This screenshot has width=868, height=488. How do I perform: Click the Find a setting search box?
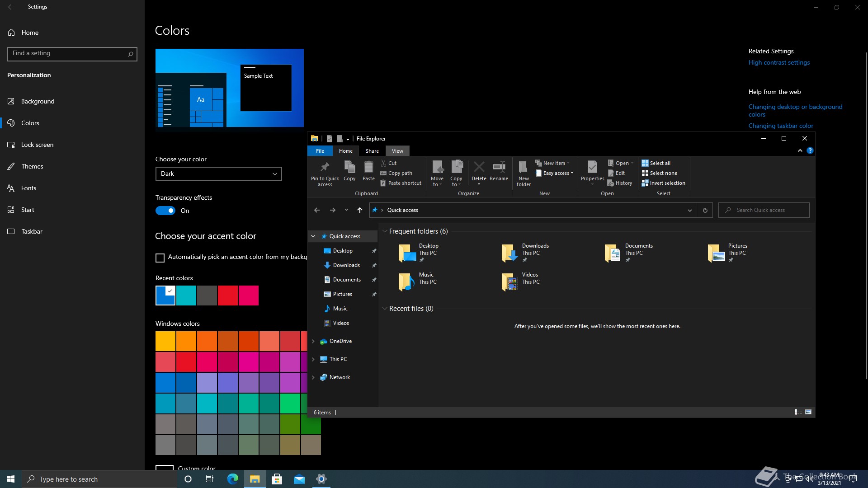click(72, 54)
